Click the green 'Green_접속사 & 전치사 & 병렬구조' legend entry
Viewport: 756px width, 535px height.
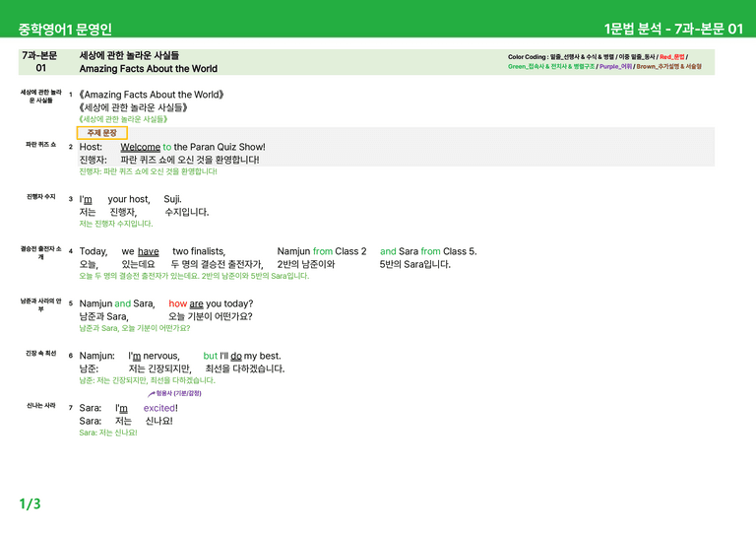click(x=551, y=67)
